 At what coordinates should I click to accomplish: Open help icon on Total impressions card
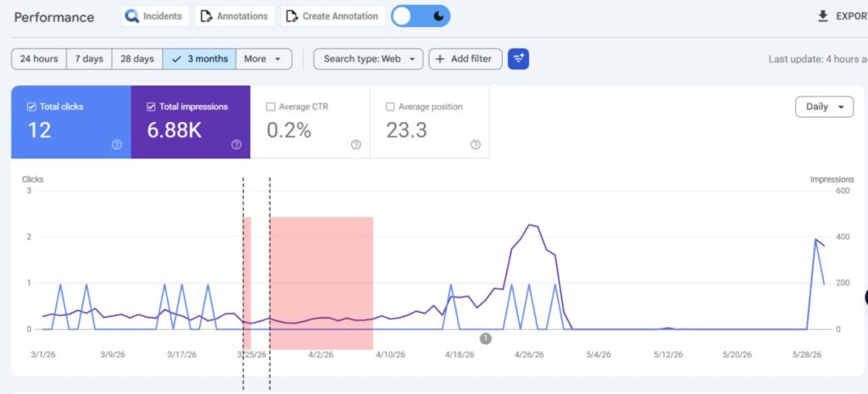(x=236, y=144)
